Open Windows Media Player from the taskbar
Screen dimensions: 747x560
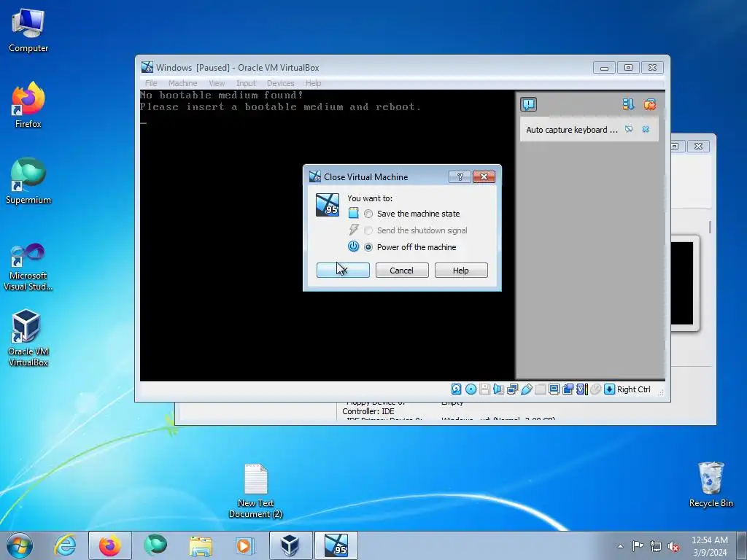coord(246,545)
